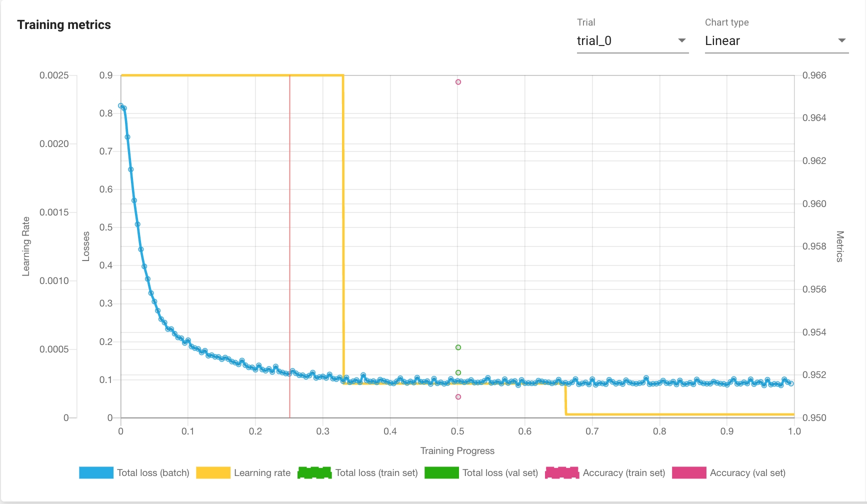
Task: Click the lowest pink accuracy point below the loss curve
Action: tap(458, 397)
